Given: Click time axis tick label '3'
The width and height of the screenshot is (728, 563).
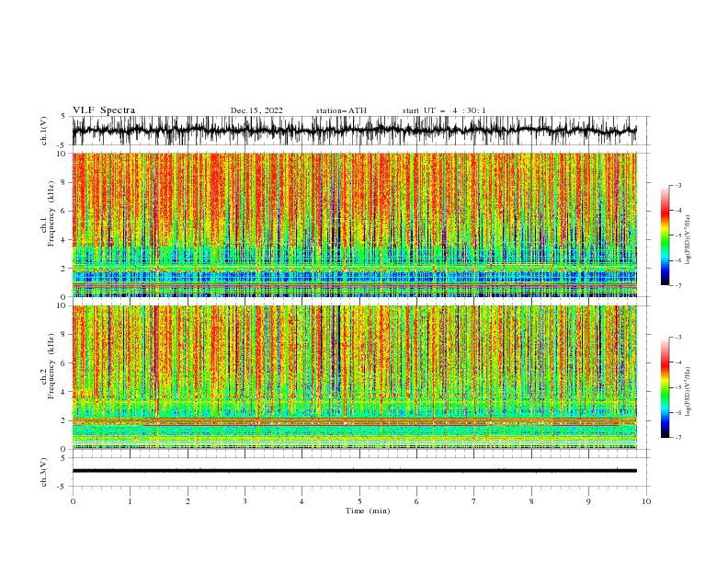Looking at the screenshot, I should click(245, 501).
